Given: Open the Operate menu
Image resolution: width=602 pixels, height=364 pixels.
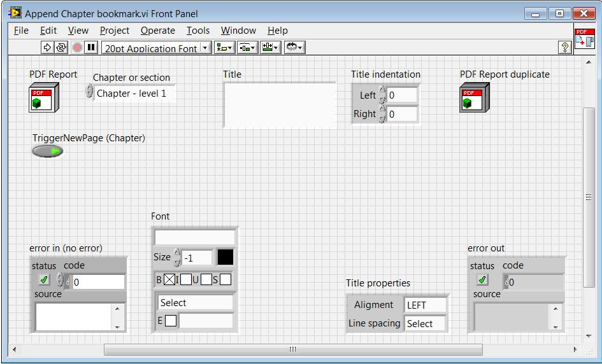Looking at the screenshot, I should [x=157, y=31].
